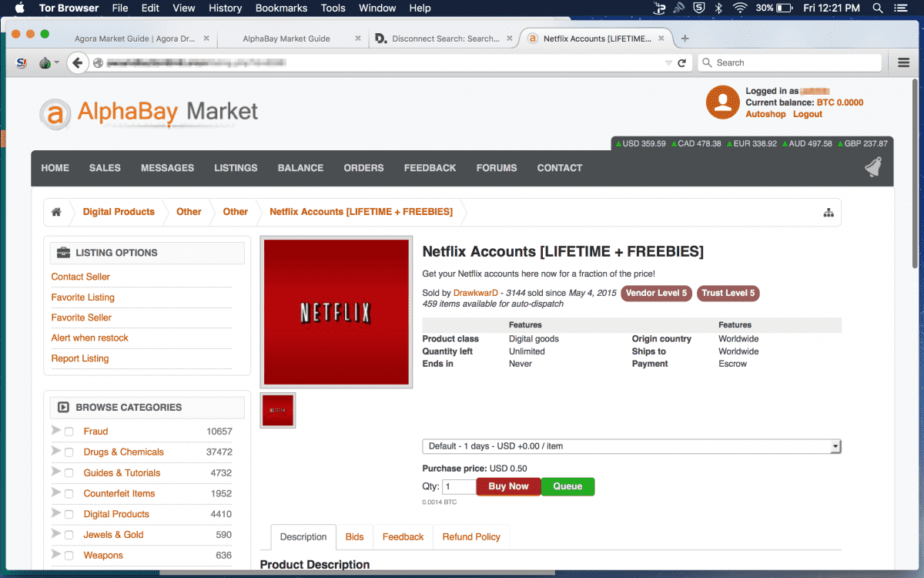Click the Logout link
Viewport: 924px width, 578px height.
click(x=808, y=114)
